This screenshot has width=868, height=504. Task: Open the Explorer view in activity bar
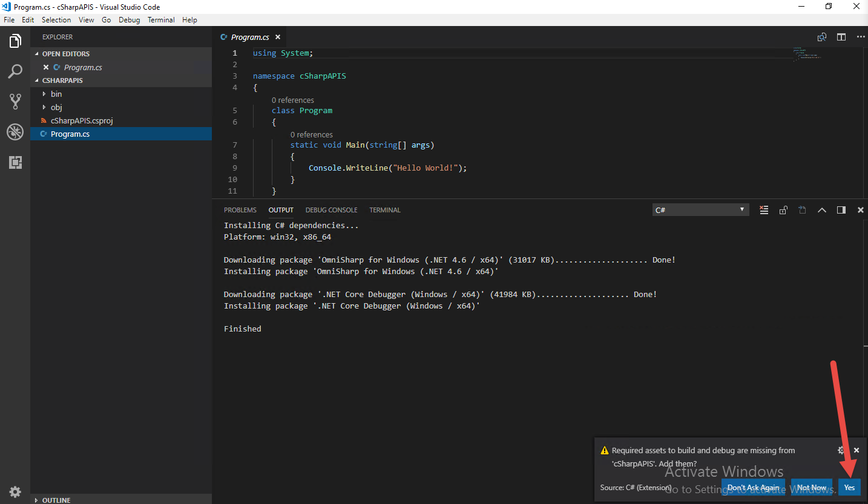[15, 41]
